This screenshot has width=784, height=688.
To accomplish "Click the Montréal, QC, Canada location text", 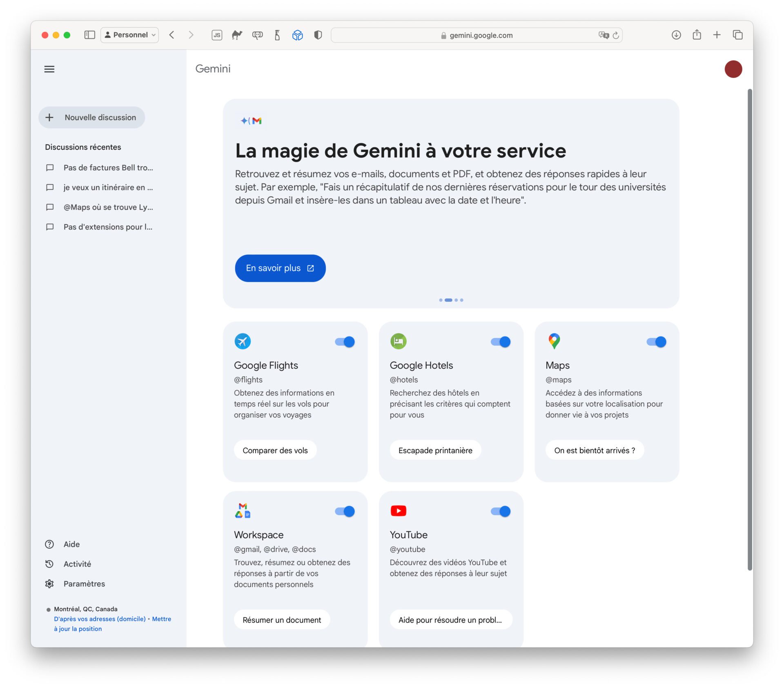I will [x=86, y=609].
